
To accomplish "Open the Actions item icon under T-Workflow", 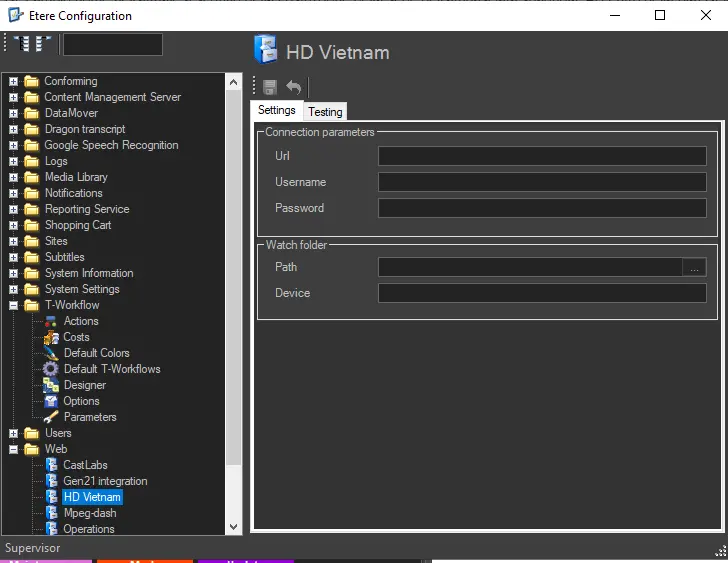I will 51,321.
